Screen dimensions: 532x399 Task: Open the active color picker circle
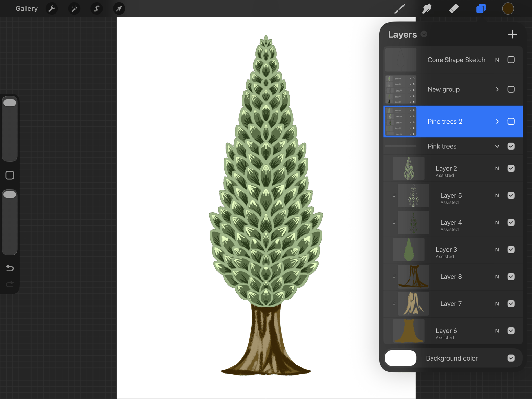pos(508,8)
